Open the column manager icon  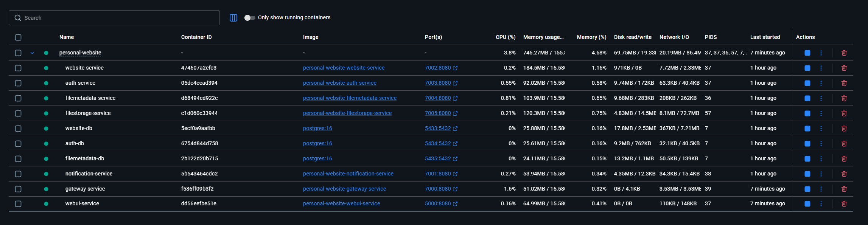pos(233,18)
